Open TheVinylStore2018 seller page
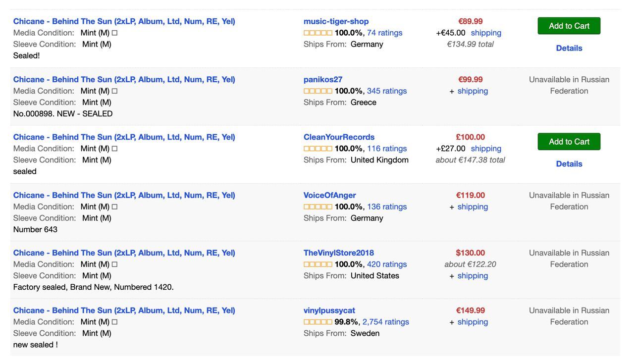The image size is (634, 364). [339, 253]
